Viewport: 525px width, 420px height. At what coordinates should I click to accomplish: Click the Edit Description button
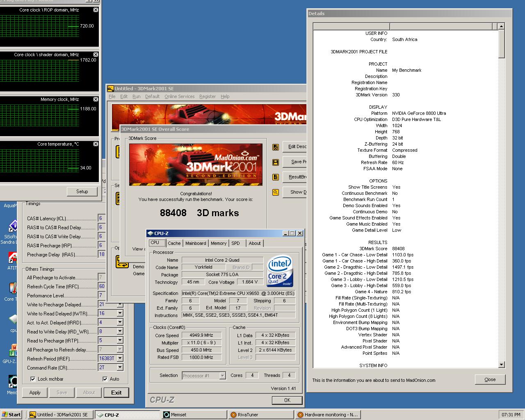(x=294, y=147)
